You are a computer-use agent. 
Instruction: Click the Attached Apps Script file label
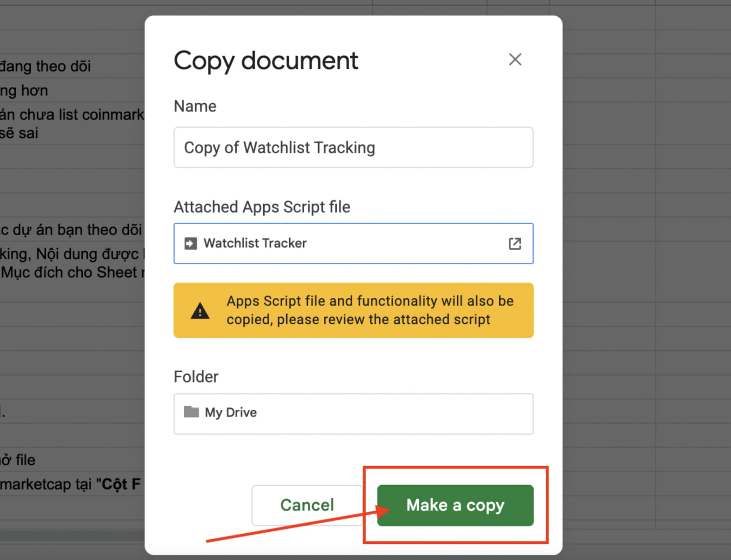[x=262, y=207]
